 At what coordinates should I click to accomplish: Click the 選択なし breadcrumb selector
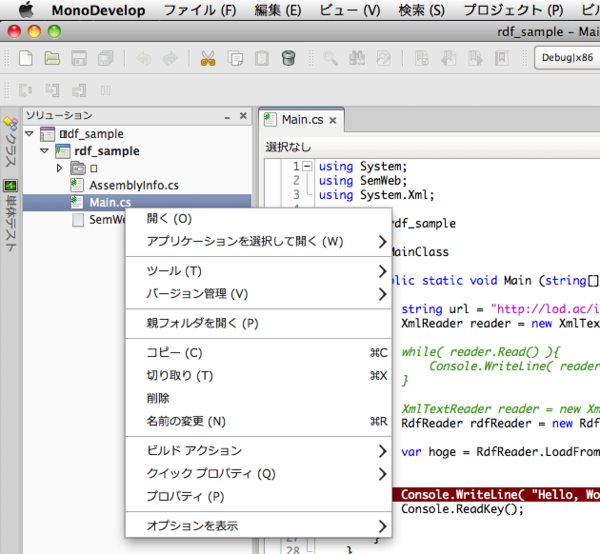click(x=289, y=147)
